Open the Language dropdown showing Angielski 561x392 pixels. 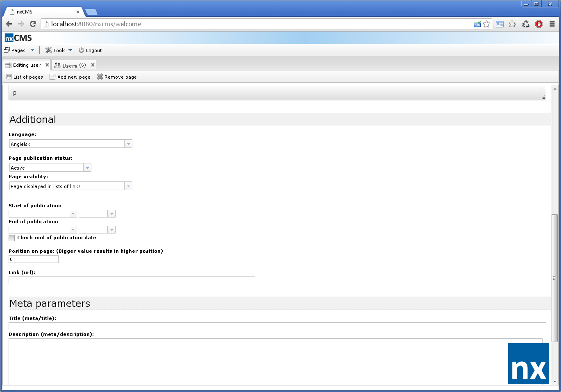[x=128, y=144]
